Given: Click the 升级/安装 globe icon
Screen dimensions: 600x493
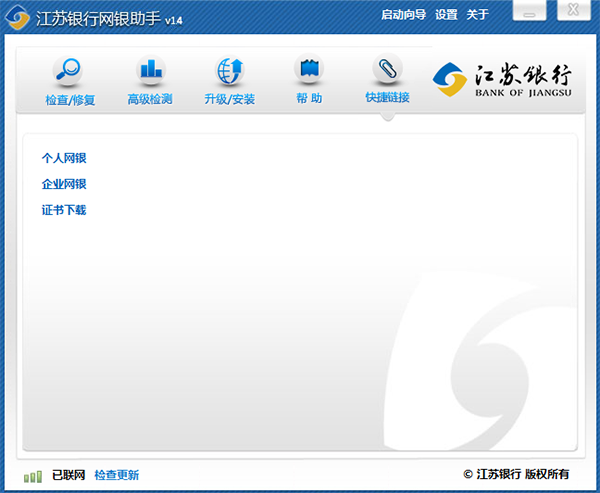Looking at the screenshot, I should (x=230, y=70).
